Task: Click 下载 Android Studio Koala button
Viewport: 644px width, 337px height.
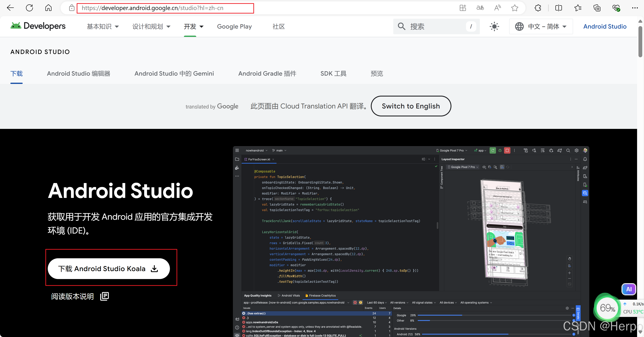Action: (109, 268)
